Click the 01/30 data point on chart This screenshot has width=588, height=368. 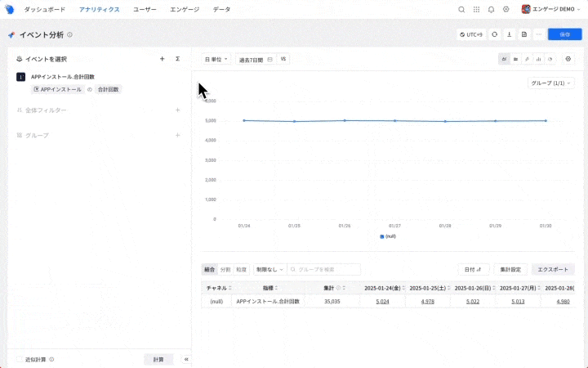point(546,121)
